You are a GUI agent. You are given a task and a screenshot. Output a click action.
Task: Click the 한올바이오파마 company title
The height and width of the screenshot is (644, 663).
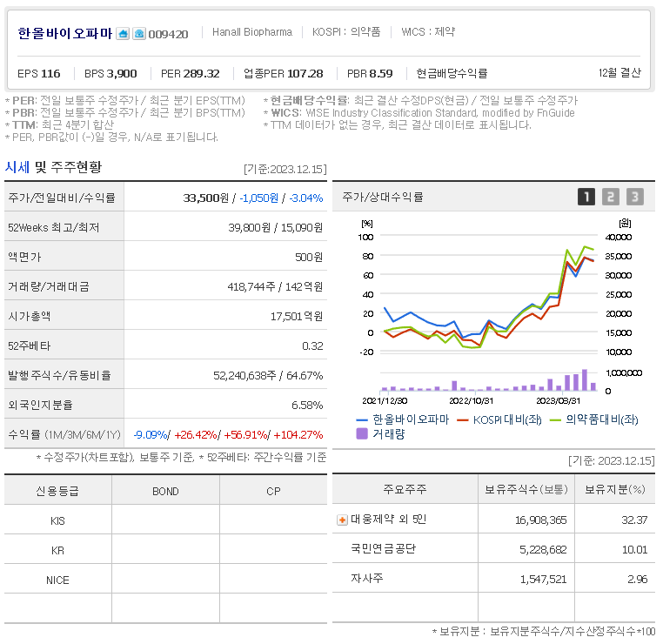64,33
